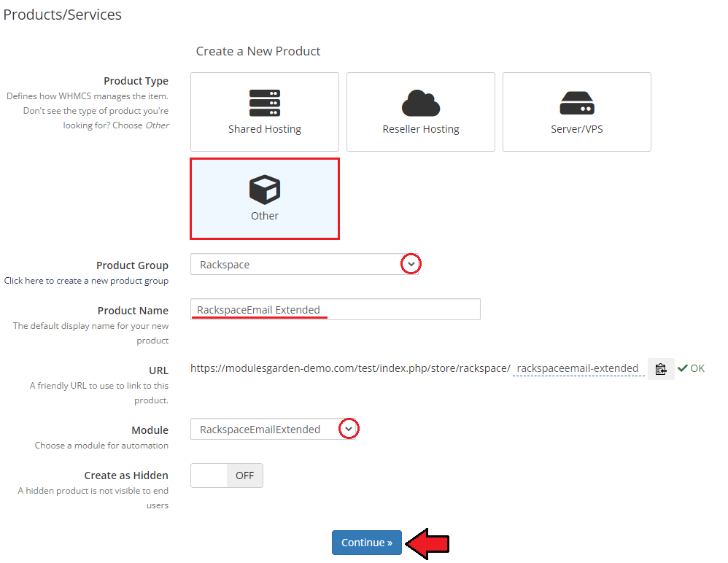
Task: Click the Products/Services heading
Action: [x=62, y=15]
